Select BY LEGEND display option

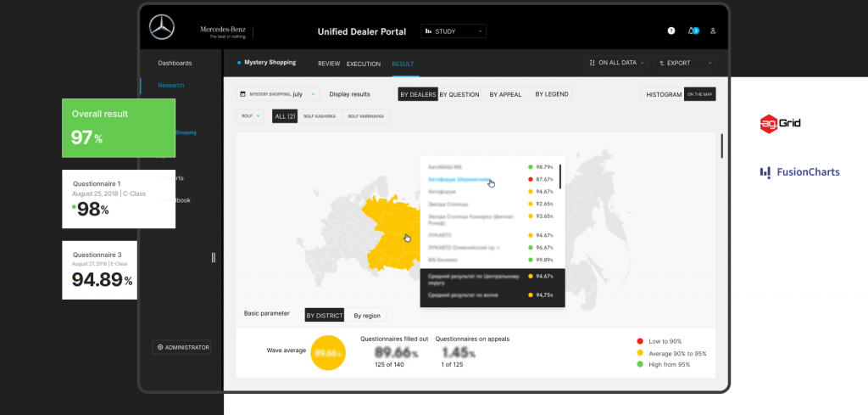(551, 94)
